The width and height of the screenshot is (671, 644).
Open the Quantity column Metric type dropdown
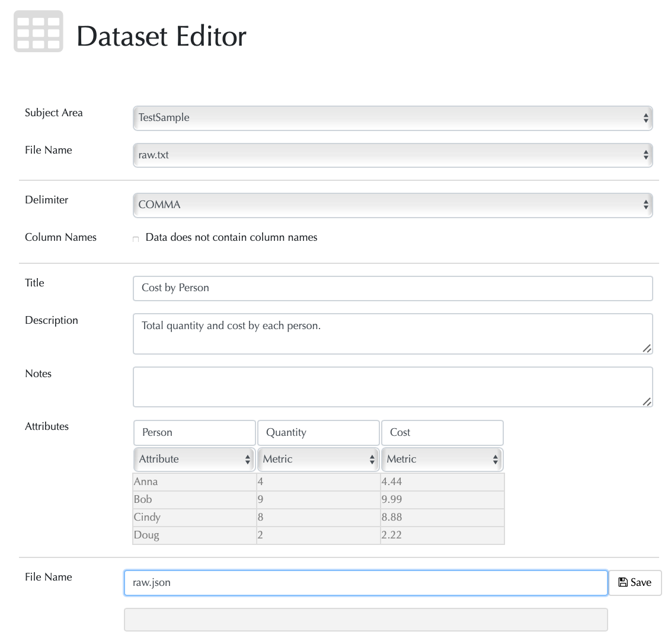318,459
